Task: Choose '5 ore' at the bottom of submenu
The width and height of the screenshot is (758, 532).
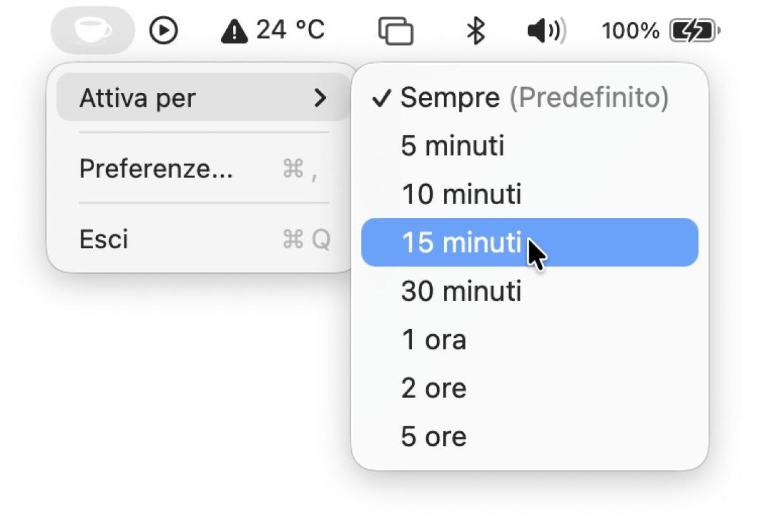Action: (x=433, y=436)
